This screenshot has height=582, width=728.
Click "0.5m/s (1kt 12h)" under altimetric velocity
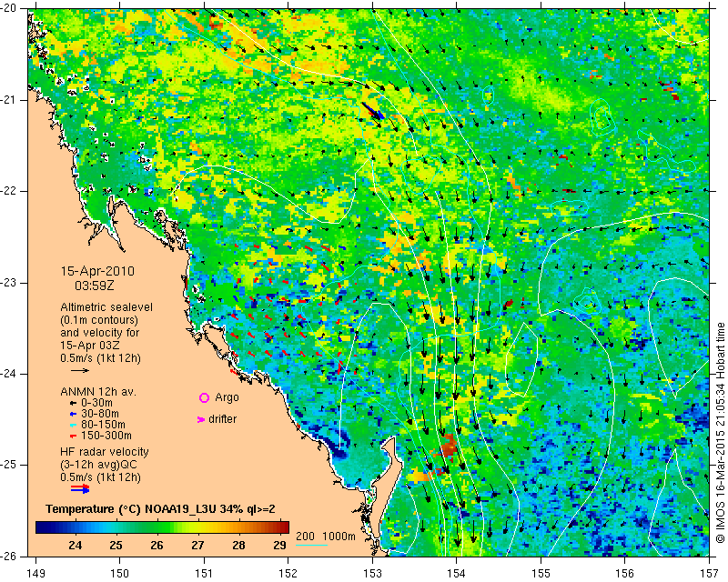point(100,358)
